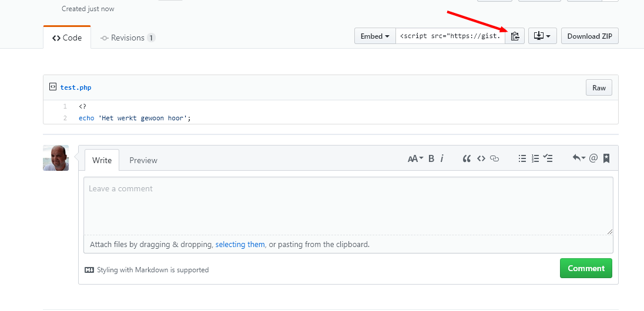Insert a bulleted list
The width and height of the screenshot is (644, 311).
click(522, 158)
